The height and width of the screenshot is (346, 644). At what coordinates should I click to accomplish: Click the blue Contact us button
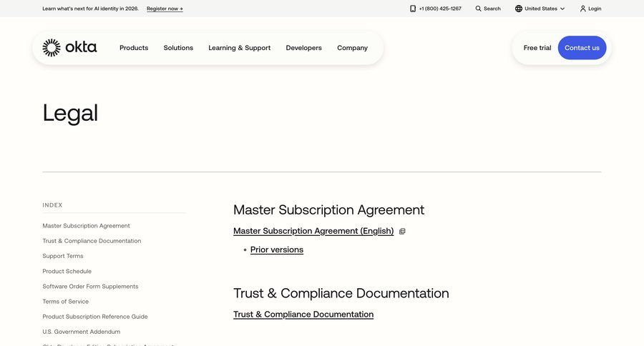(x=582, y=48)
